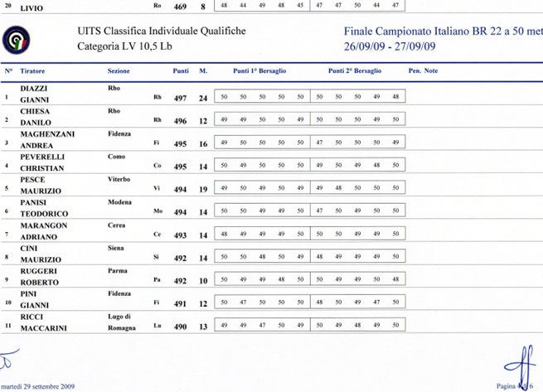Click section 'Modena' for Panisi
This screenshot has height=392, width=543.
[119, 202]
